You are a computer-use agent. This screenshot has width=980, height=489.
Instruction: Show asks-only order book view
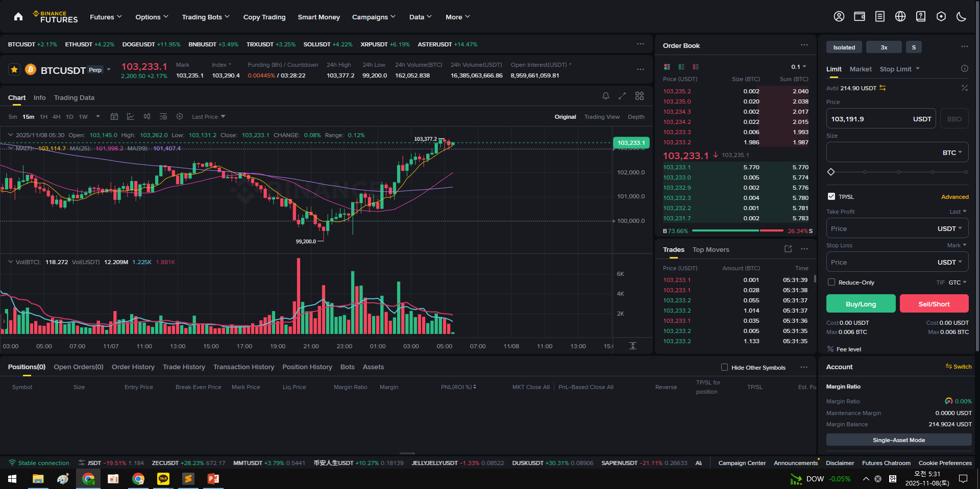(696, 67)
